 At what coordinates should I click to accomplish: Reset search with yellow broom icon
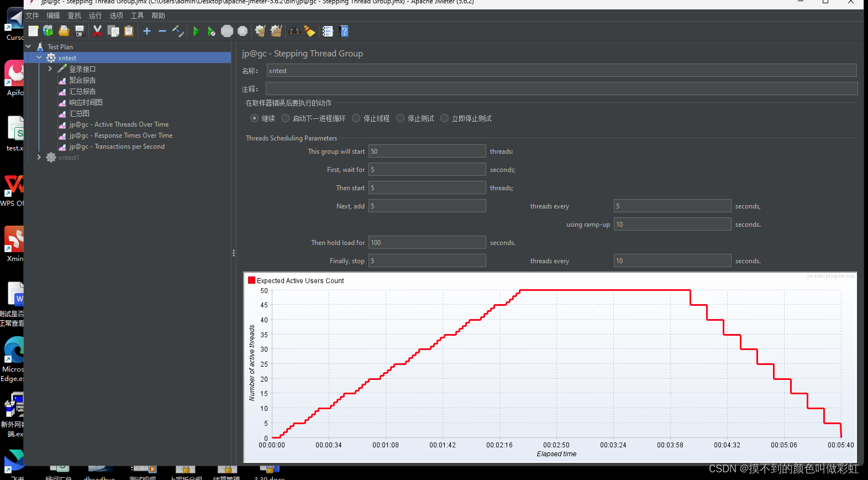coord(310,31)
